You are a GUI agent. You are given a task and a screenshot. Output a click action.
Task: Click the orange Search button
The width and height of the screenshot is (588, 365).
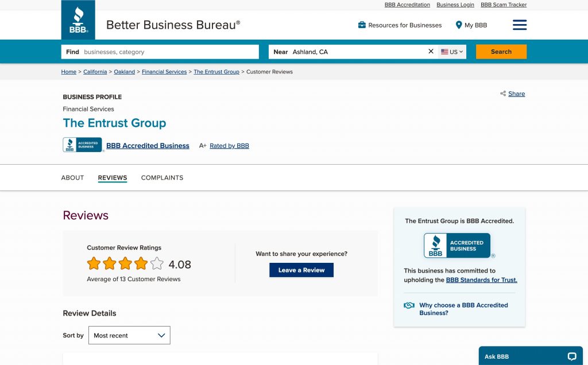click(501, 52)
